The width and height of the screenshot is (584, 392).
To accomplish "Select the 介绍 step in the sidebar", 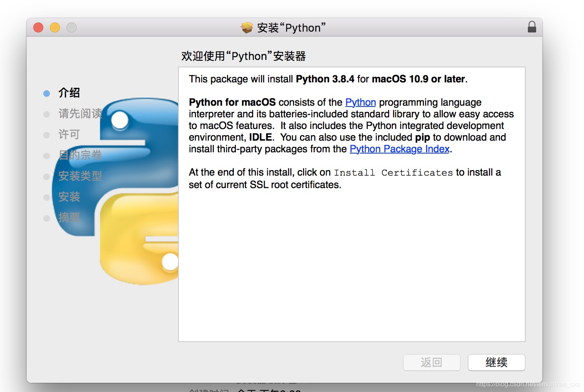I will coord(70,93).
